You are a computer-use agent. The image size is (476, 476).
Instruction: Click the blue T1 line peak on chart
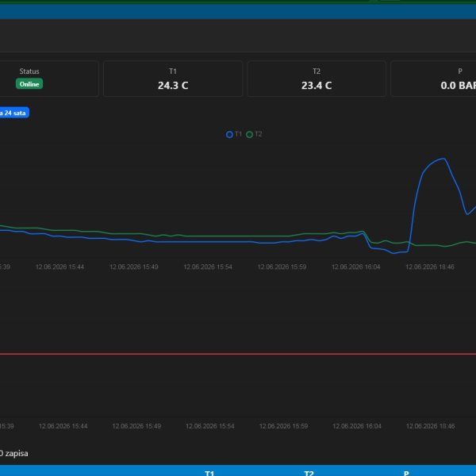443,159
